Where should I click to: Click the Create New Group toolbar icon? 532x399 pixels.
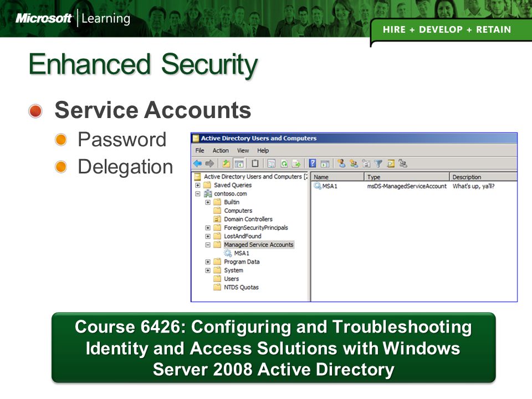[354, 163]
